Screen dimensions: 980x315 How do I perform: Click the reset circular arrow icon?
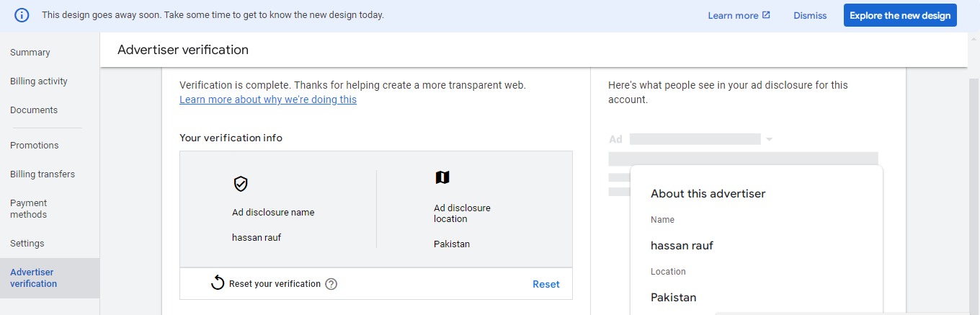point(218,283)
